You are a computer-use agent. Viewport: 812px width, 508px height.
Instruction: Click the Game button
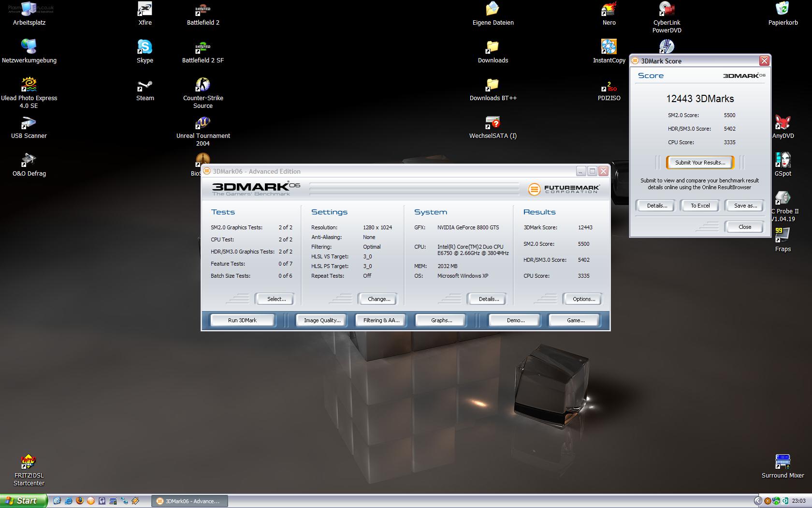575,320
